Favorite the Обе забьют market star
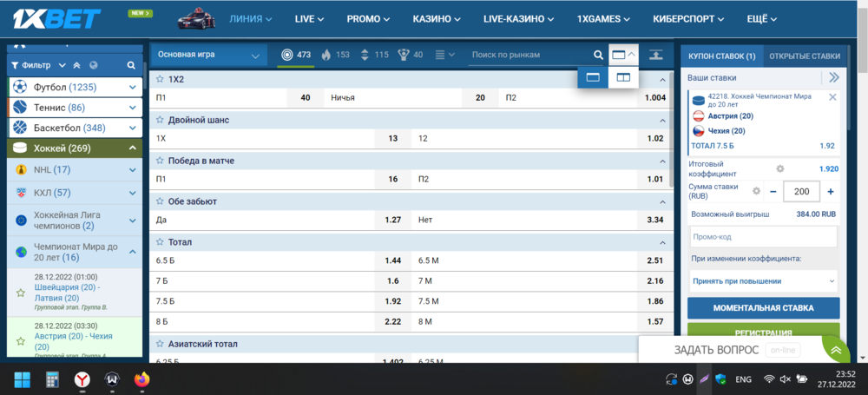 [161, 201]
